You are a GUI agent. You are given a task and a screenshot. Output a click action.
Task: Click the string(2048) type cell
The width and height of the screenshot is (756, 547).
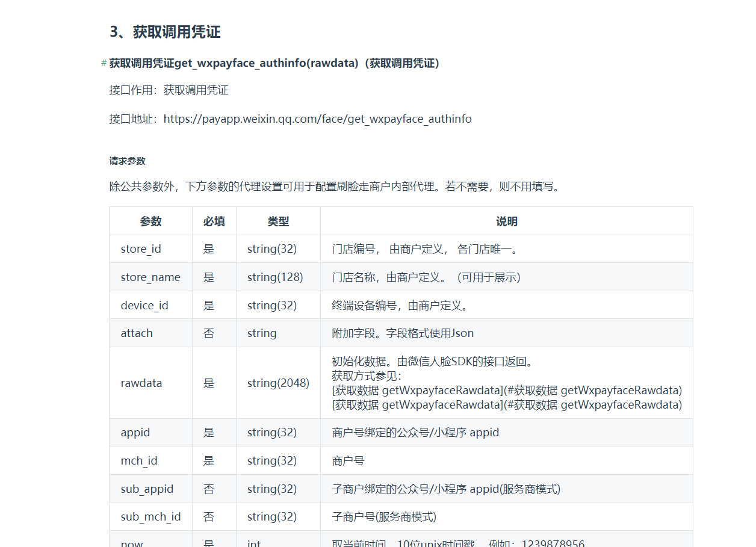278,383
